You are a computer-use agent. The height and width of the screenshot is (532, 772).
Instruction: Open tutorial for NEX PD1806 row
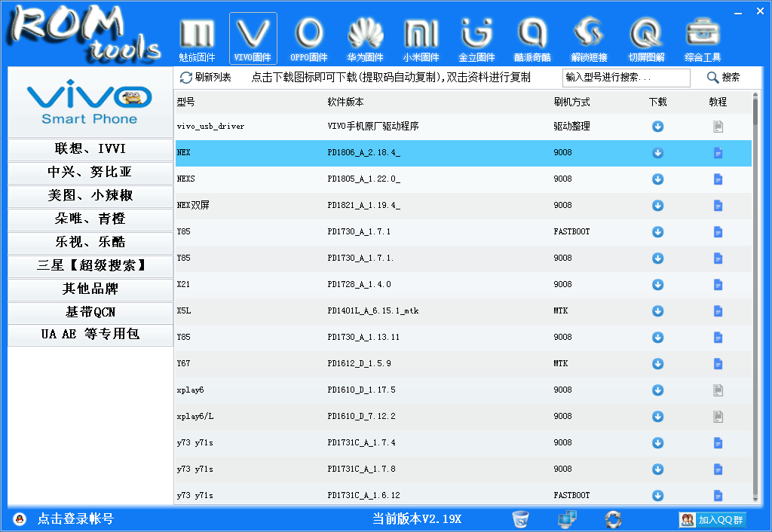[718, 153]
